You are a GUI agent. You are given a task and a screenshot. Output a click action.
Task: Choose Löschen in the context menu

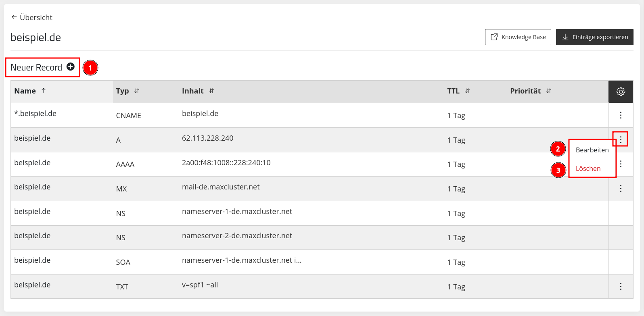588,168
